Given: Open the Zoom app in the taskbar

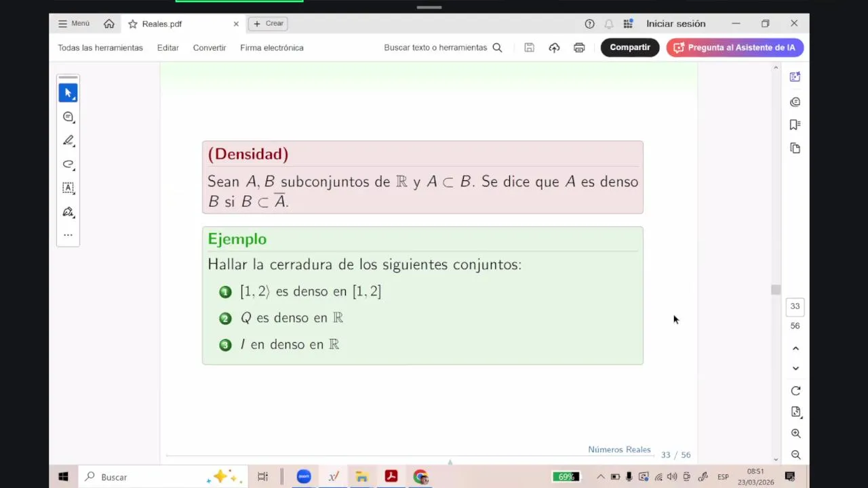Looking at the screenshot, I should [x=304, y=477].
